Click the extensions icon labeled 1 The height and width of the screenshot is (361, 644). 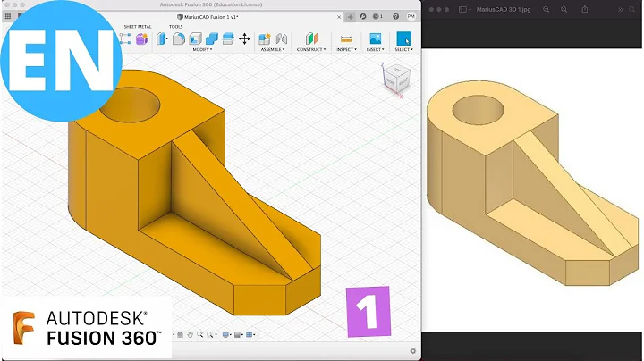point(377,16)
